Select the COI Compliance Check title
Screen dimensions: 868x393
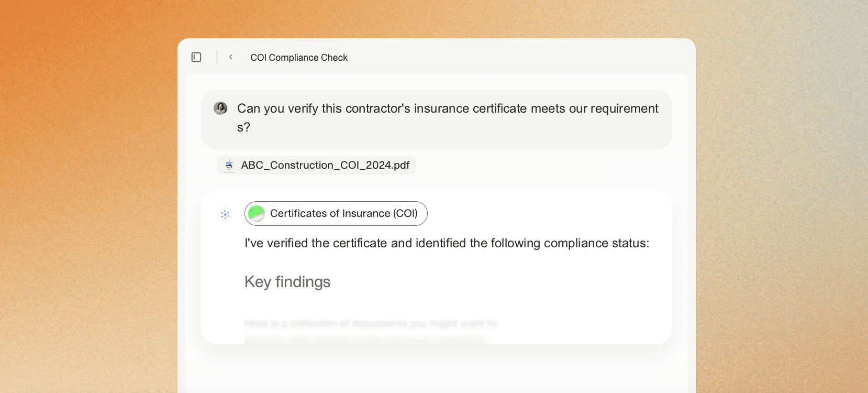299,58
